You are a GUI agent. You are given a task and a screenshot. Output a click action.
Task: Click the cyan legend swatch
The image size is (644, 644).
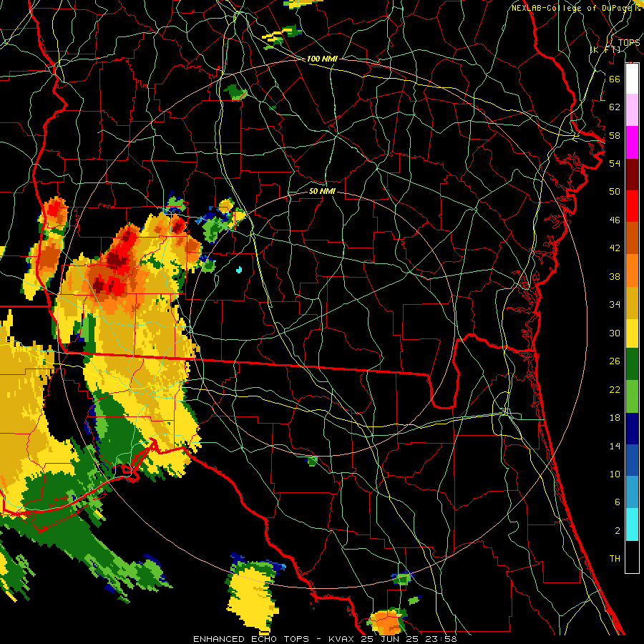(632, 525)
